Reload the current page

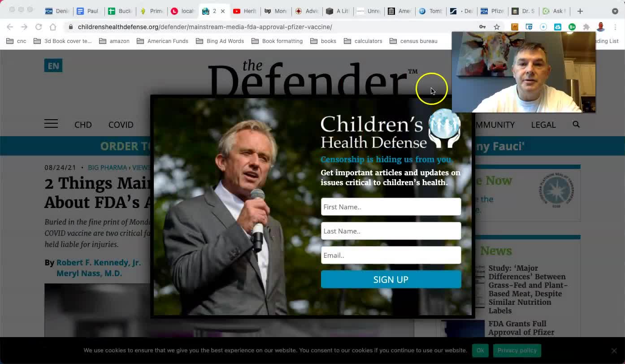(39, 27)
